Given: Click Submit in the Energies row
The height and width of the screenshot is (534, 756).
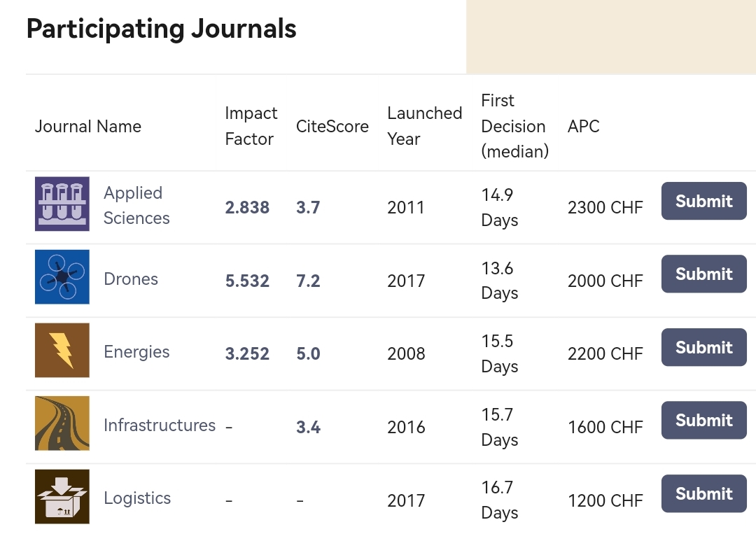Looking at the screenshot, I should (703, 347).
